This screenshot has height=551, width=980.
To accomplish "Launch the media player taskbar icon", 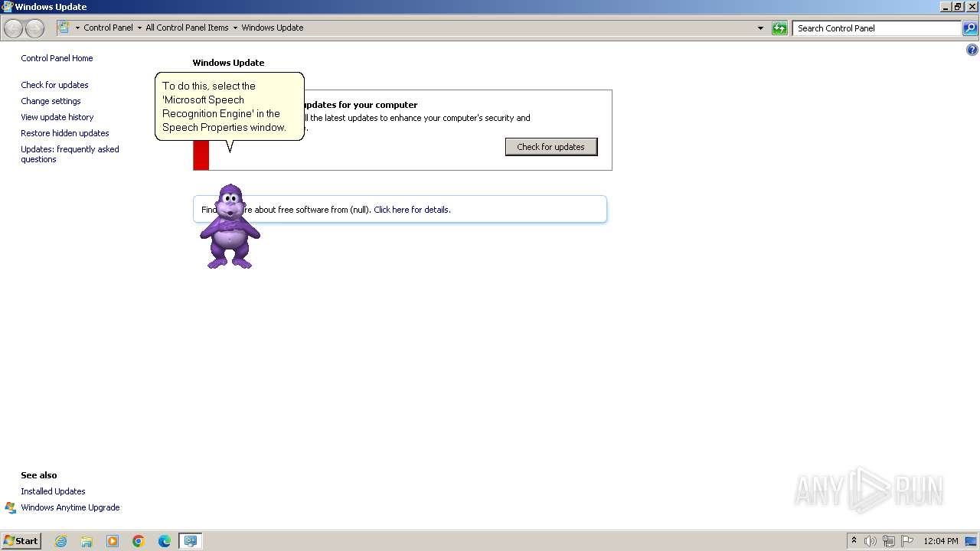I will pyautogui.click(x=113, y=541).
